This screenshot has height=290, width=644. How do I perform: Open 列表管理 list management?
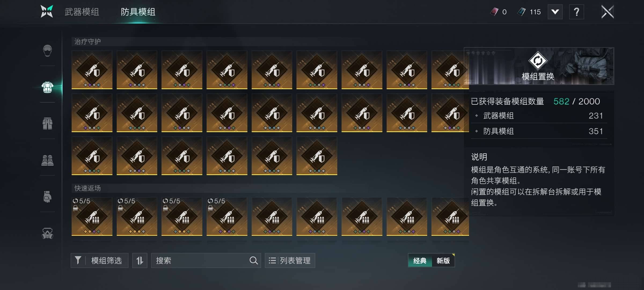pos(290,260)
